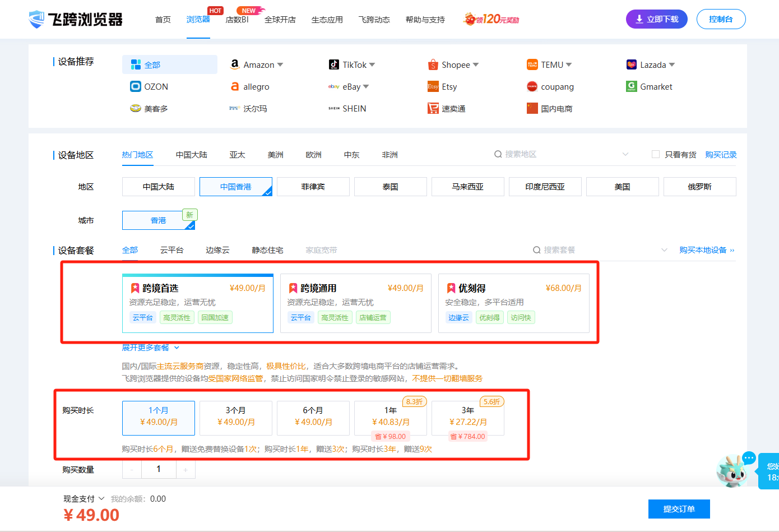The height and width of the screenshot is (532, 779).
Task: Expand the Shopee dropdown arrow
Action: coord(476,65)
